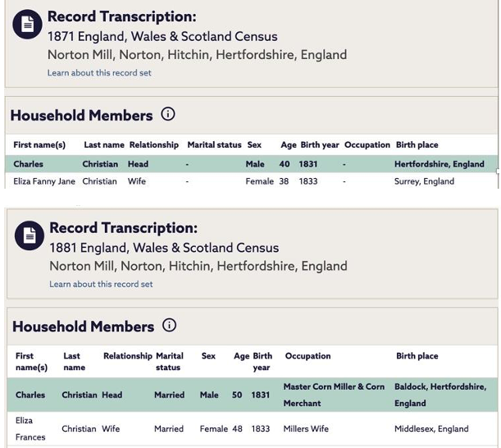Click the 'Baldock, Hertfordshire, England' birth place cell

point(440,395)
